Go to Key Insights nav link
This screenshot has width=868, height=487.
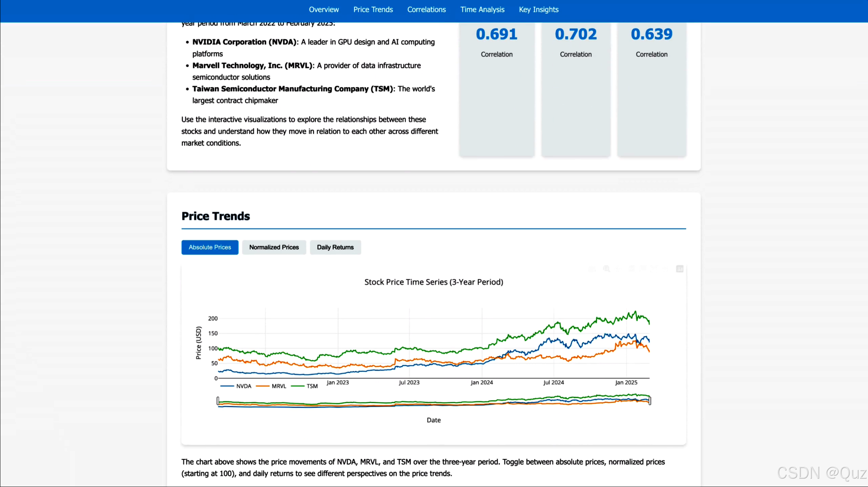click(538, 10)
